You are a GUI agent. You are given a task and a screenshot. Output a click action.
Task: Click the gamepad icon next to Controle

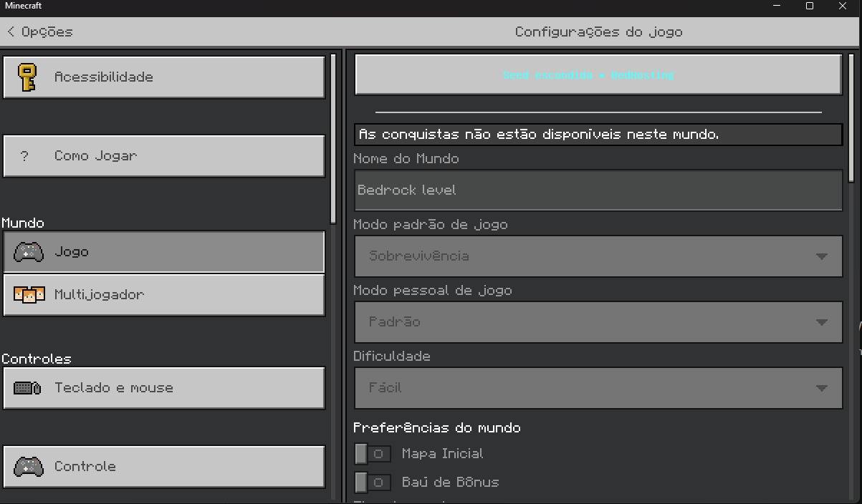[28, 466]
